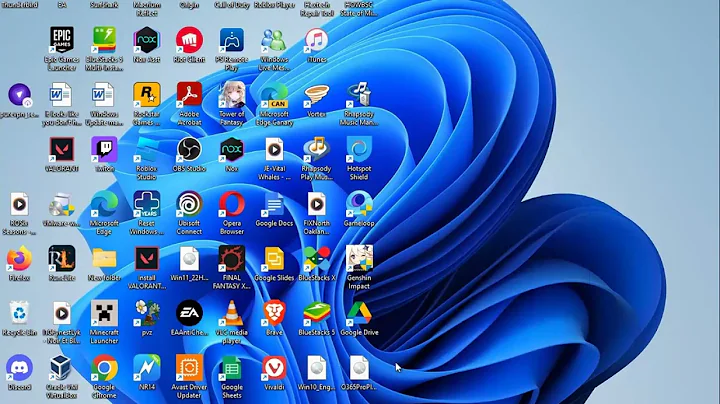Open the Genshin Impact icon
The image size is (720, 404).
point(359,258)
